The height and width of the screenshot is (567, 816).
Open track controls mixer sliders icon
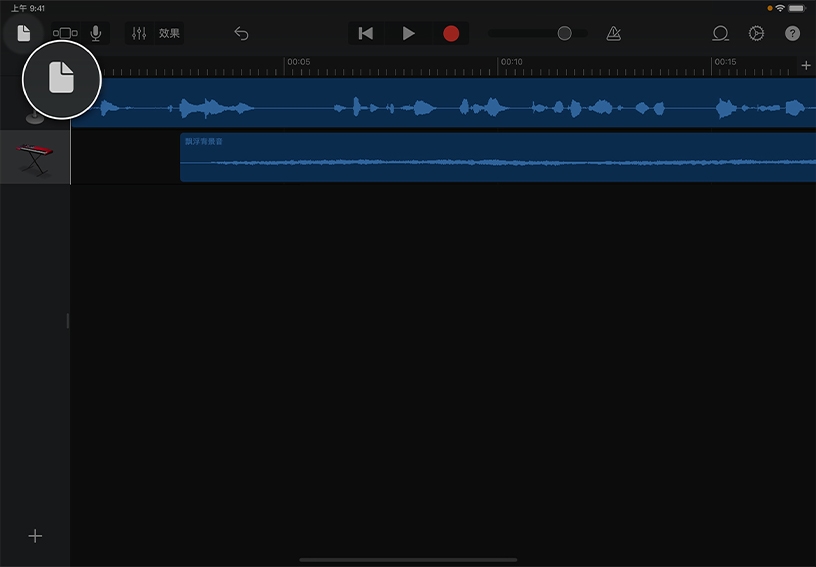click(139, 33)
